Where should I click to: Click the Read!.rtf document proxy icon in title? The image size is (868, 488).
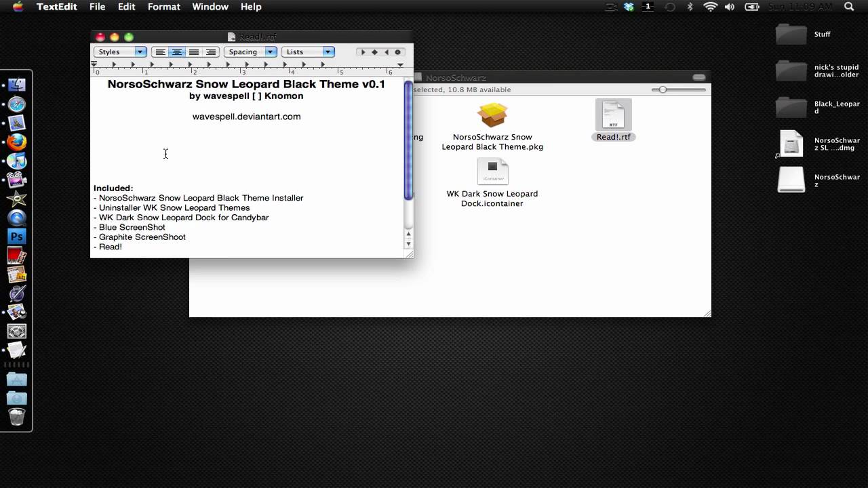(x=231, y=37)
